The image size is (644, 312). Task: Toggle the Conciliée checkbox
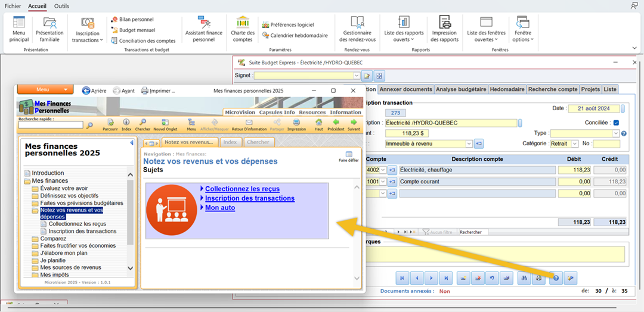coord(616,123)
